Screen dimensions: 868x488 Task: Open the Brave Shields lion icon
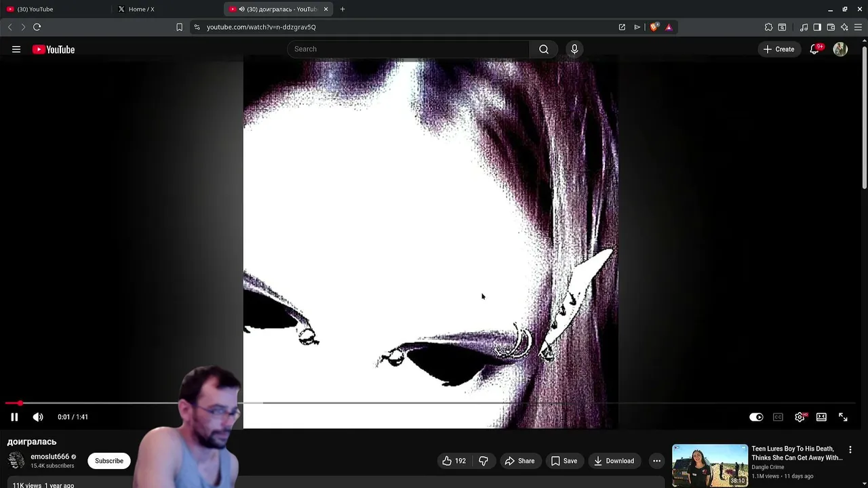(654, 27)
